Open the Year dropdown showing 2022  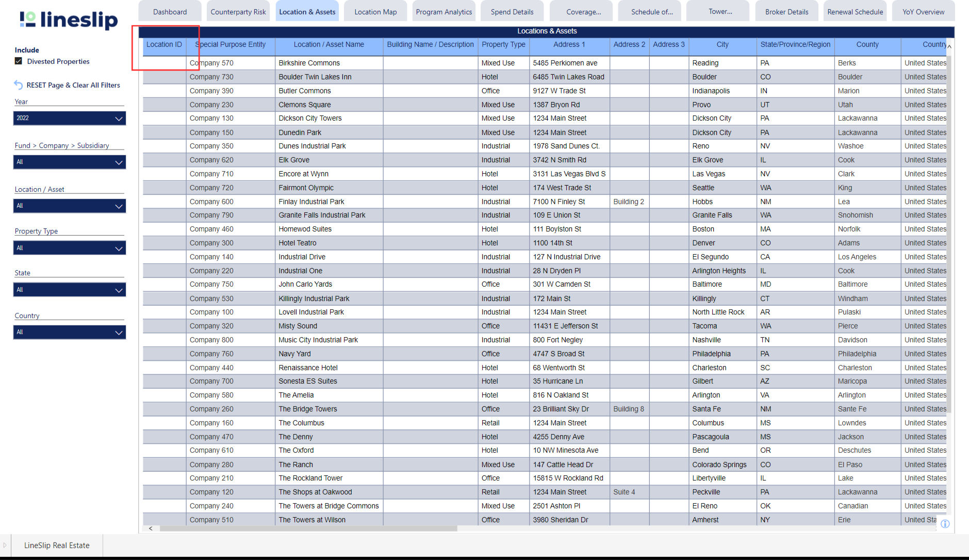coord(70,118)
